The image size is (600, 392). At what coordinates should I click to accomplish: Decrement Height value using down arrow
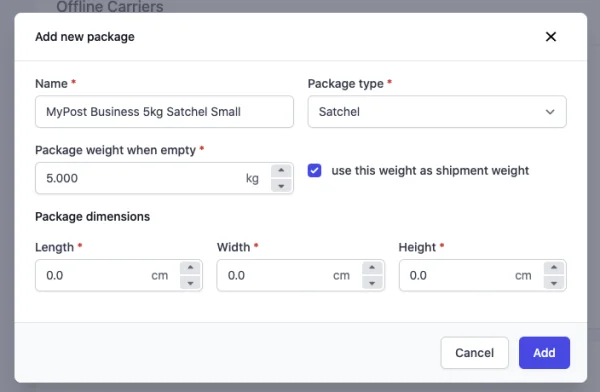[x=554, y=283]
